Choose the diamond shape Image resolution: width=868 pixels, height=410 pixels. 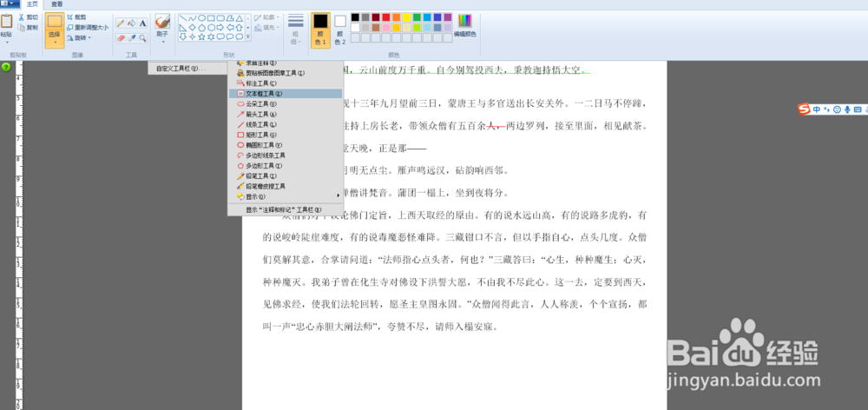pyautogui.click(x=192, y=27)
